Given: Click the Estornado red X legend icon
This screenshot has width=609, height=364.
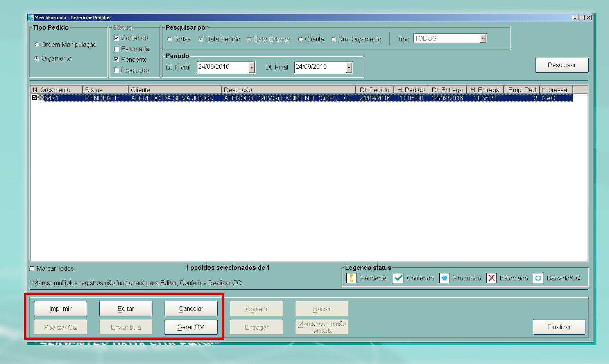Looking at the screenshot, I should pyautogui.click(x=491, y=278).
